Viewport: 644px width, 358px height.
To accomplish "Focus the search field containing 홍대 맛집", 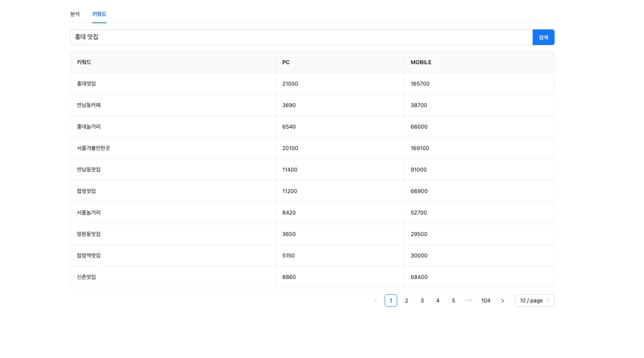I will coord(302,37).
